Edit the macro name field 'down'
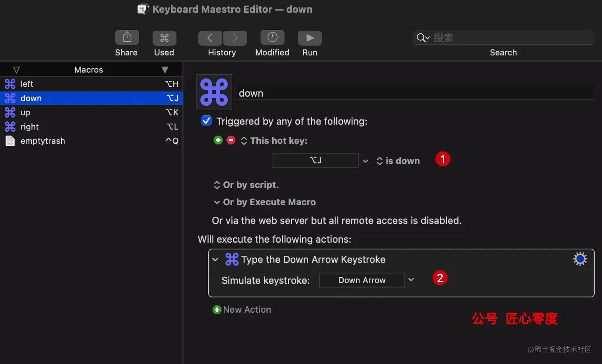 (x=415, y=93)
